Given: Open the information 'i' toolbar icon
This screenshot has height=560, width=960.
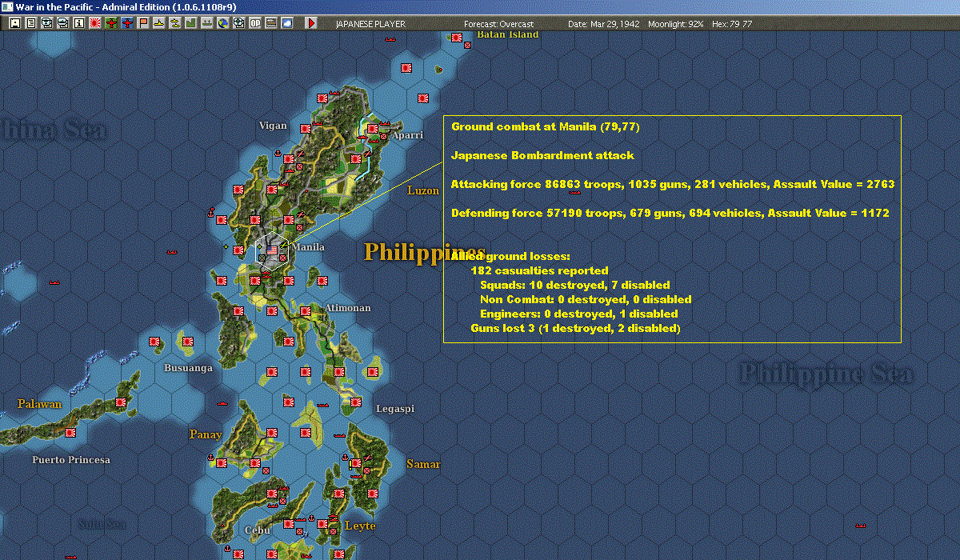Looking at the screenshot, I should [79, 23].
